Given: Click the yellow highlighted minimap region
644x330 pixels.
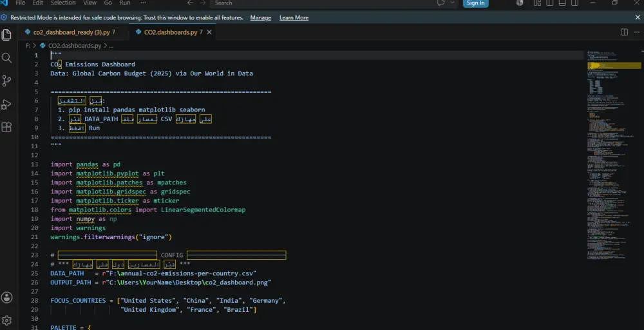Looking at the screenshot, I should click(x=614, y=65).
